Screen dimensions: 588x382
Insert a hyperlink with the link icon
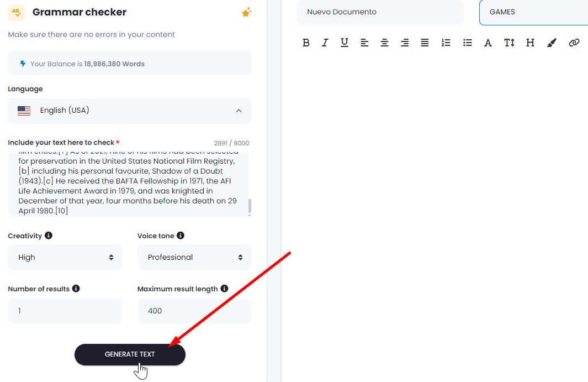(x=574, y=43)
